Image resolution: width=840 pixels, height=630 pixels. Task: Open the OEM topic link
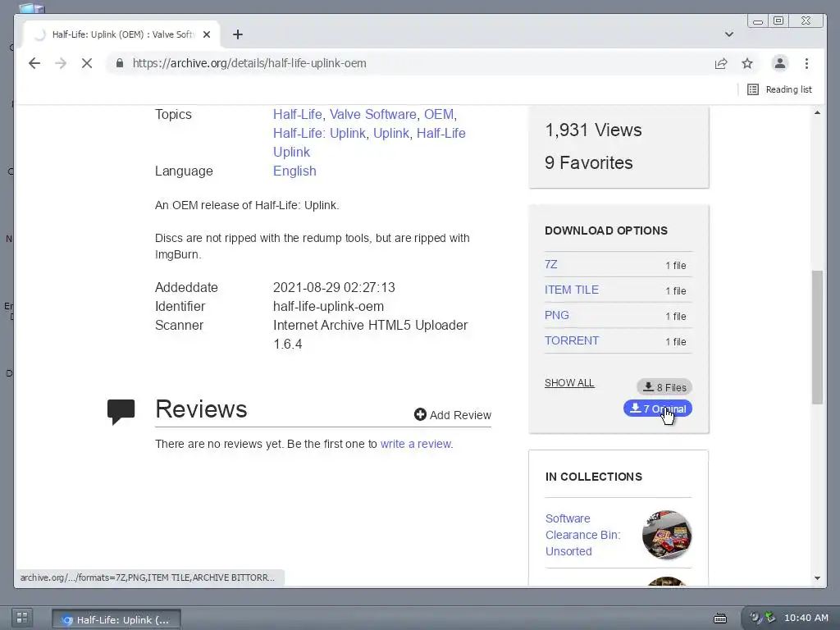tap(439, 114)
